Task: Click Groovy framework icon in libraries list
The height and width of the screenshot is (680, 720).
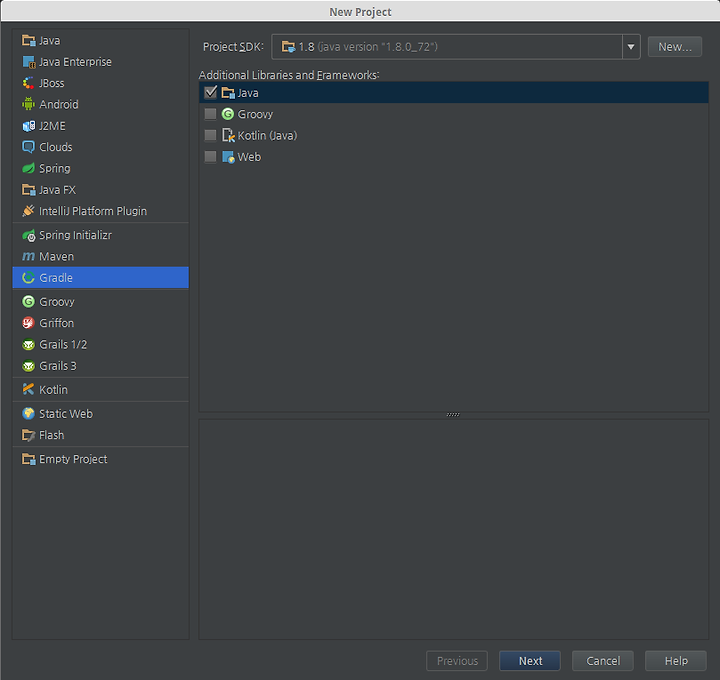Action: click(x=228, y=114)
